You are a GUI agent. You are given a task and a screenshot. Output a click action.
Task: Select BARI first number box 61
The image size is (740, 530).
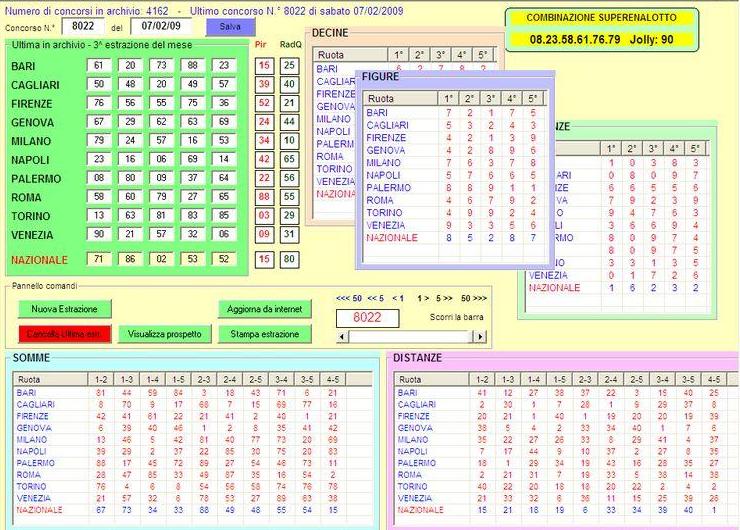click(99, 65)
